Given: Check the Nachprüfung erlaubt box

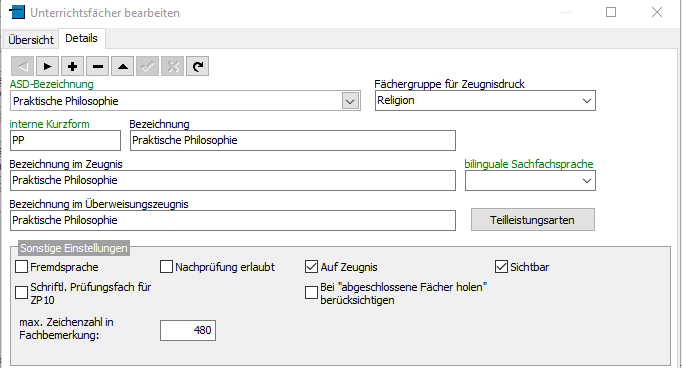Looking at the screenshot, I should tap(167, 267).
